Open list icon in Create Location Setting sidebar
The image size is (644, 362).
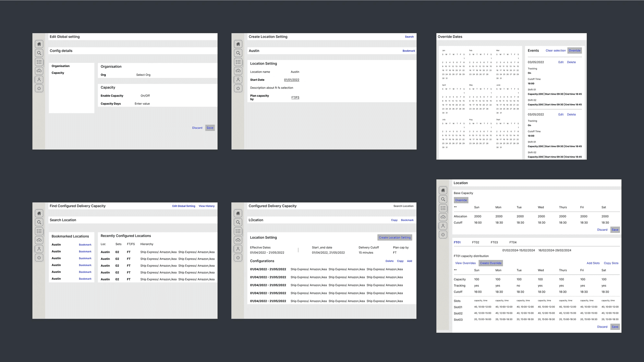tap(238, 62)
